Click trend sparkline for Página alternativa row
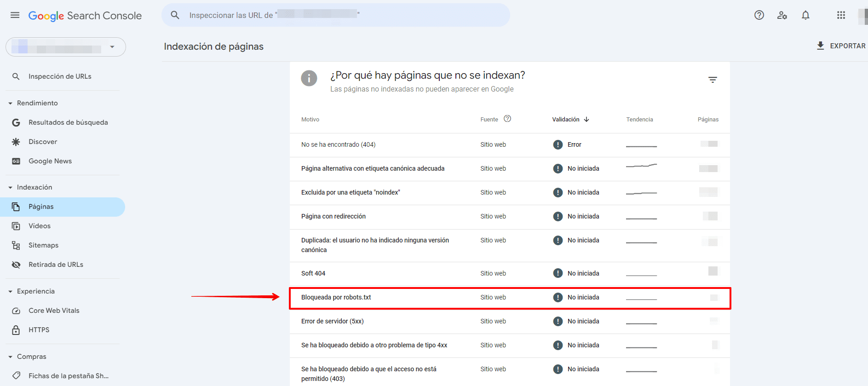This screenshot has width=868, height=386. 641,165
